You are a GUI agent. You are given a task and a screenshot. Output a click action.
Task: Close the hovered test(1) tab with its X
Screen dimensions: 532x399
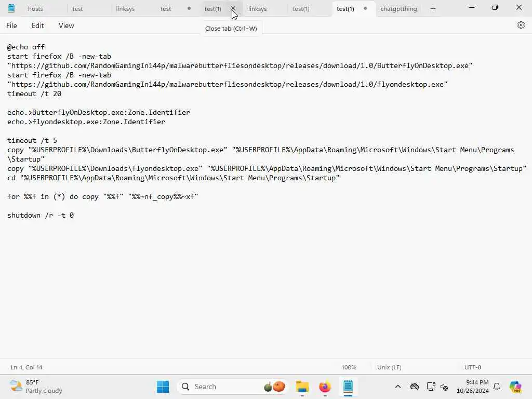pos(233,8)
